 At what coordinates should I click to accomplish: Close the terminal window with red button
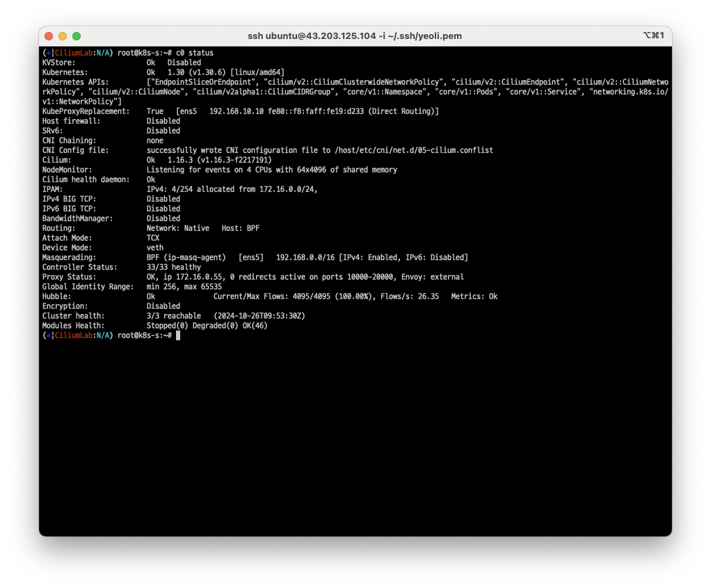49,36
